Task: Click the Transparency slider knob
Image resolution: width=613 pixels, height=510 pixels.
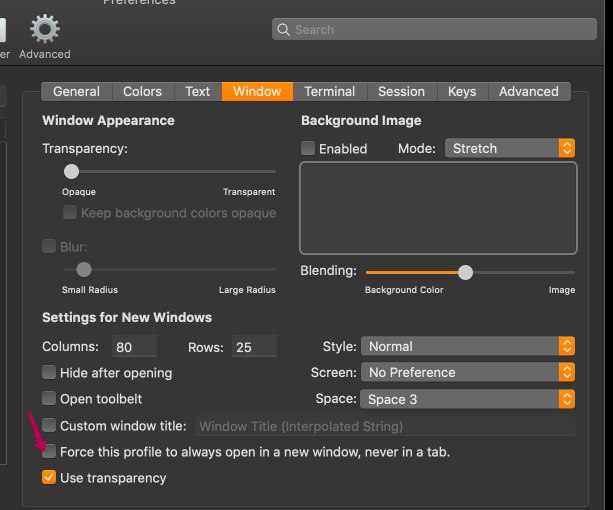Action: tap(72, 172)
